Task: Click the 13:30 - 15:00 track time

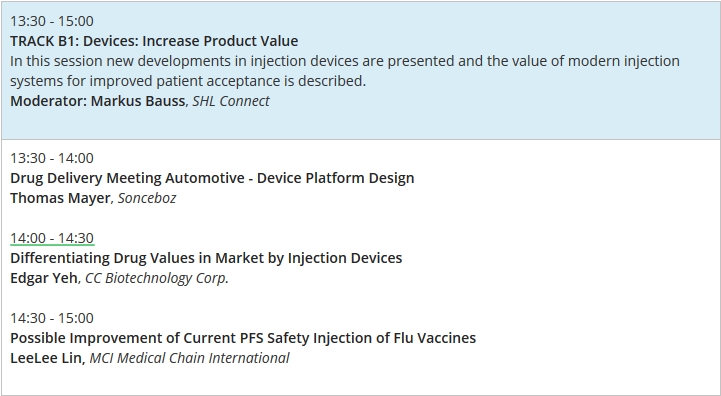Action: pyautogui.click(x=52, y=21)
